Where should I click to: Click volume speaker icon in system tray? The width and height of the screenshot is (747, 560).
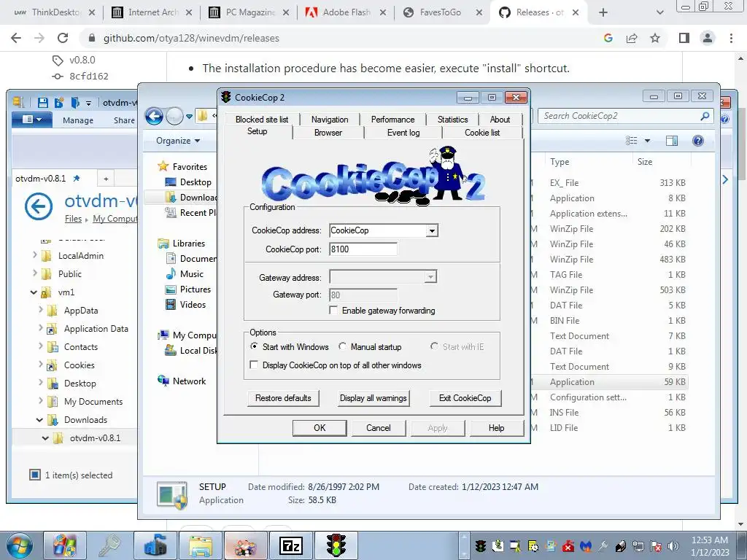[673, 546]
